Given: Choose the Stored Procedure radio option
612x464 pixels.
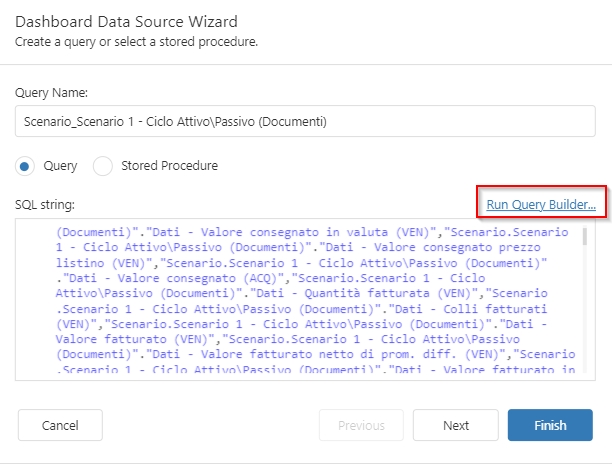Looking at the screenshot, I should click(x=103, y=166).
